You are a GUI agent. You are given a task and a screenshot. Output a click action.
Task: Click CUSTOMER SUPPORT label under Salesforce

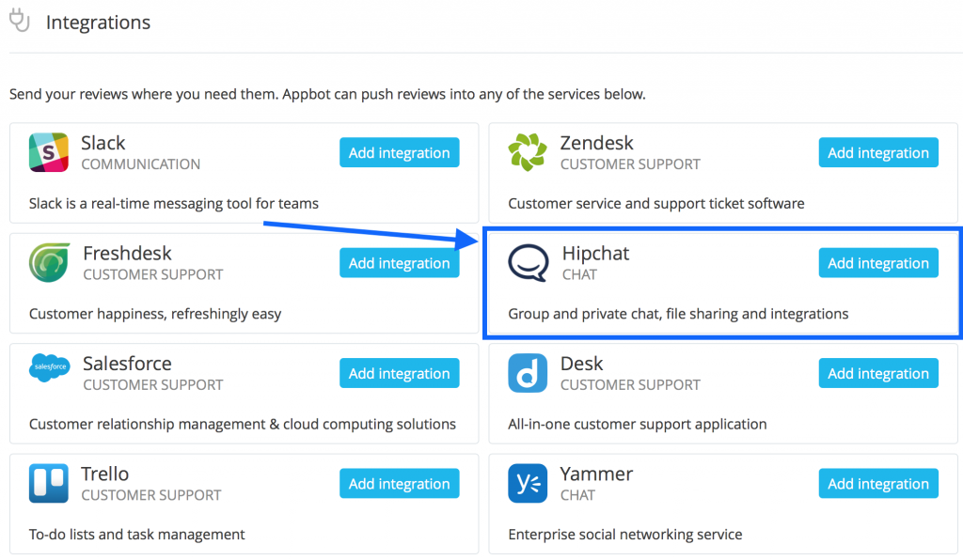click(x=153, y=385)
